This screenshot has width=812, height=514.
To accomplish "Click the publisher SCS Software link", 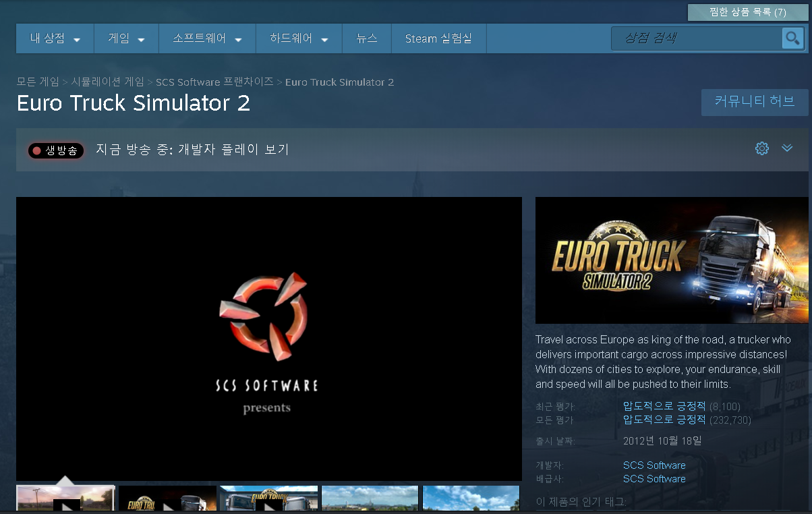I will click(x=654, y=479).
